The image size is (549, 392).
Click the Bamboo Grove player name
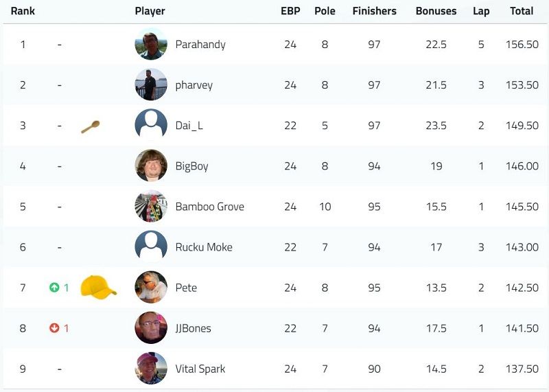pyautogui.click(x=210, y=207)
